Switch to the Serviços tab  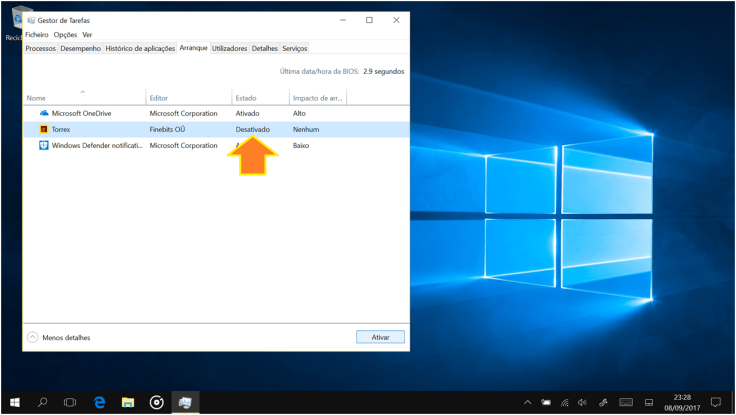coord(295,48)
